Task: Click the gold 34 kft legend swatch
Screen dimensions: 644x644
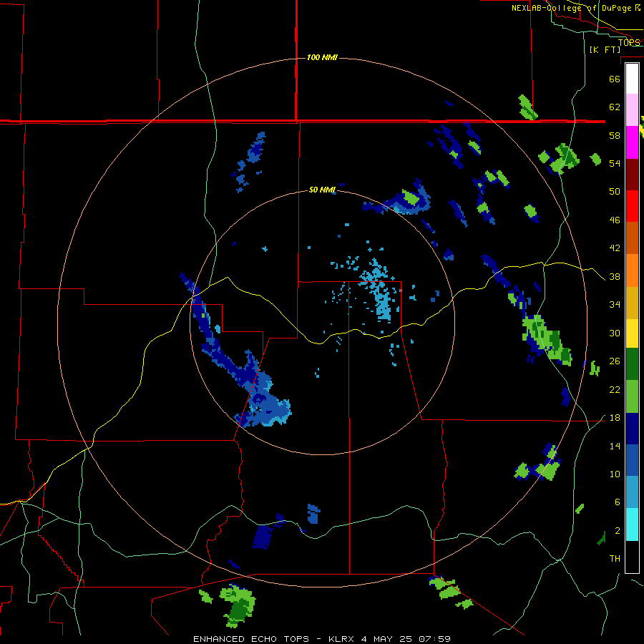Action: click(632, 303)
